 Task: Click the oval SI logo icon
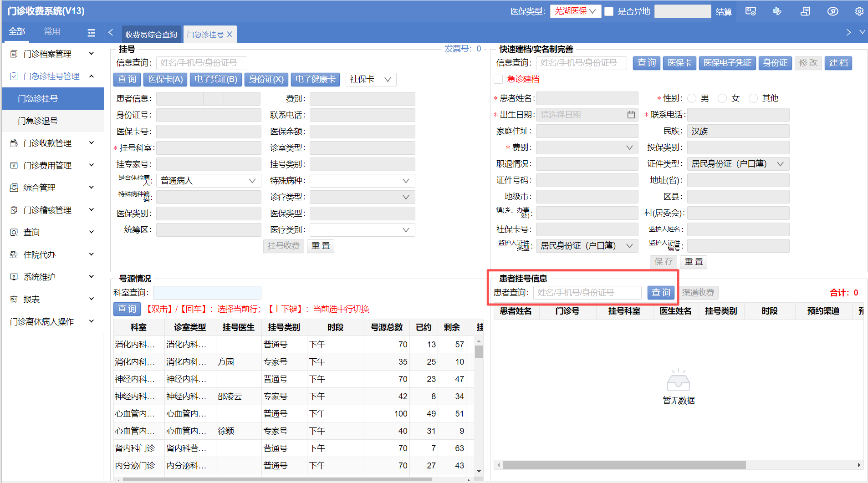(x=832, y=11)
